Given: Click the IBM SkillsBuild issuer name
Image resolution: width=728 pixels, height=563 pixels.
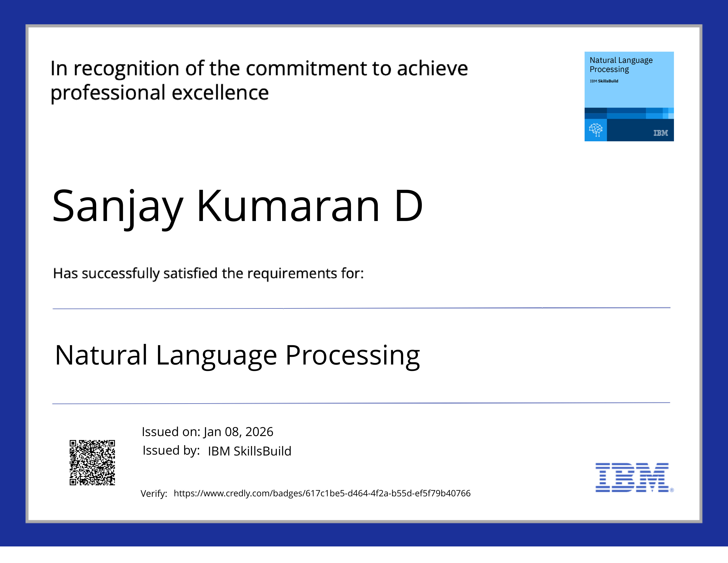Looking at the screenshot, I should 249,451.
